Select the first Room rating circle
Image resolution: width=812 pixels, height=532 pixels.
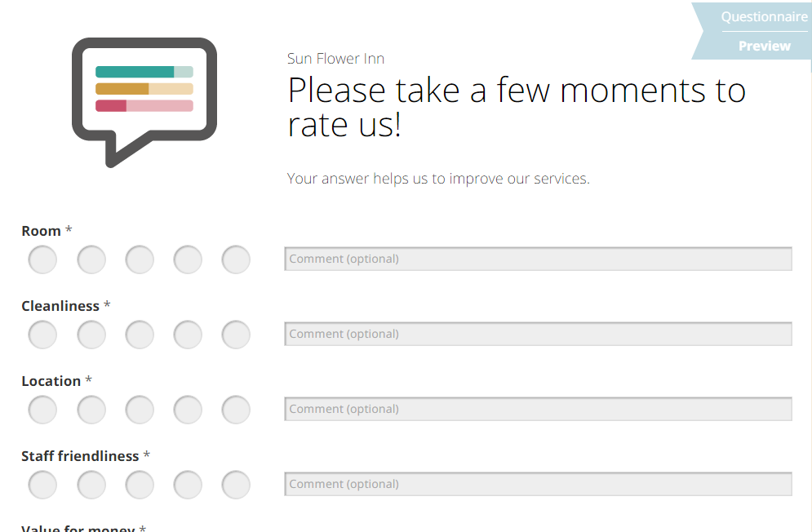click(x=42, y=259)
